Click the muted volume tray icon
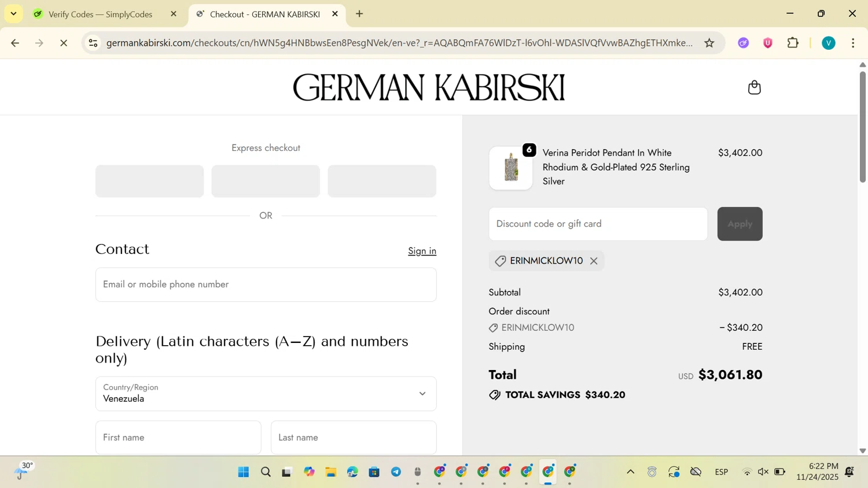The height and width of the screenshot is (488, 868). tap(763, 472)
